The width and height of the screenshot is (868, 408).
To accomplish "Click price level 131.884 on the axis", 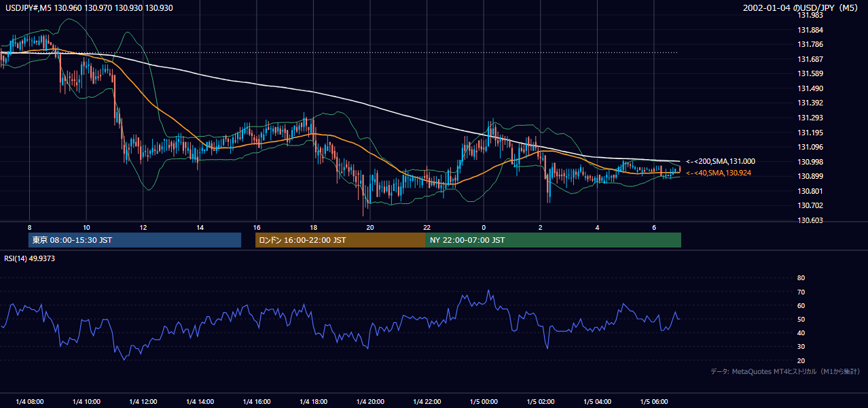I will [x=810, y=30].
